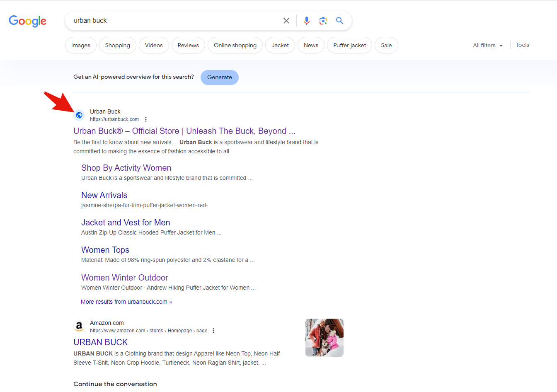Clear the search box with the X icon
This screenshot has width=557, height=392.
(286, 21)
